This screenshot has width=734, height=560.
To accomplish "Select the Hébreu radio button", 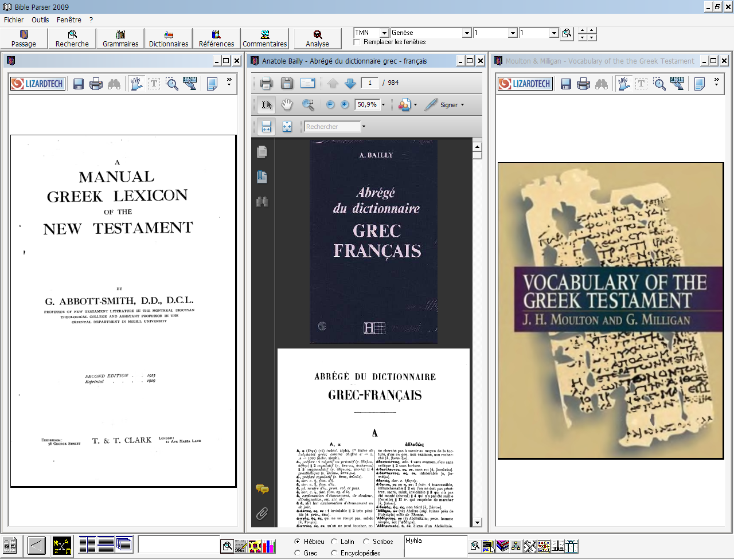I will pyautogui.click(x=298, y=541).
